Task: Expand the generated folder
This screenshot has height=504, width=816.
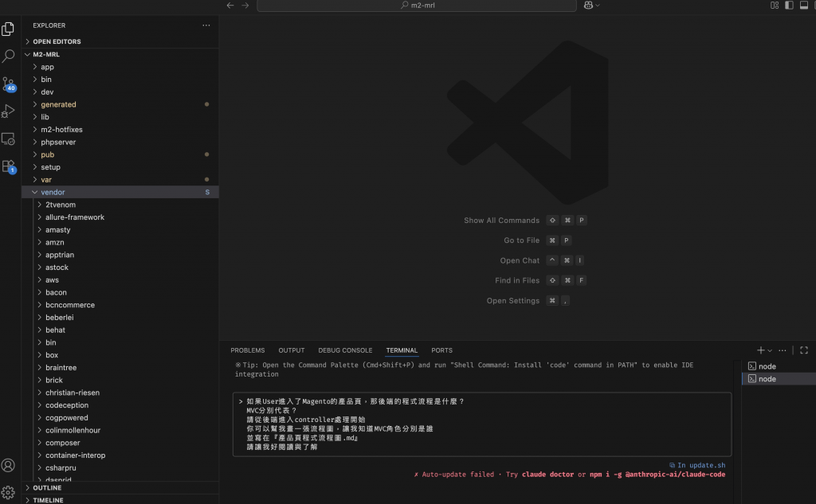Action: [x=120, y=104]
